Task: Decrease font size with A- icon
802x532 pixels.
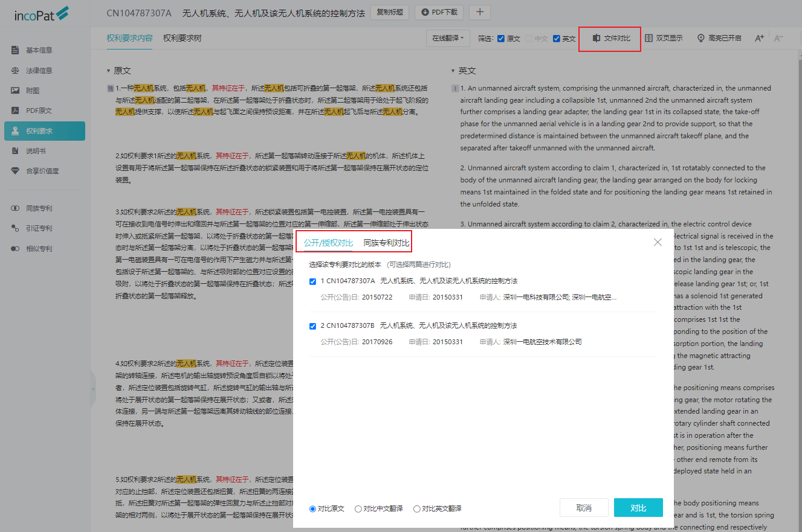Action: [778, 38]
